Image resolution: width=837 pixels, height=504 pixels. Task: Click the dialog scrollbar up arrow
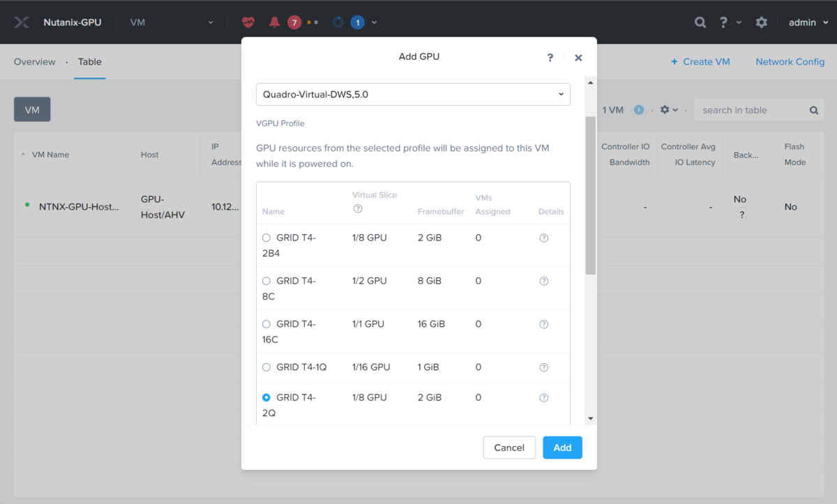point(591,83)
